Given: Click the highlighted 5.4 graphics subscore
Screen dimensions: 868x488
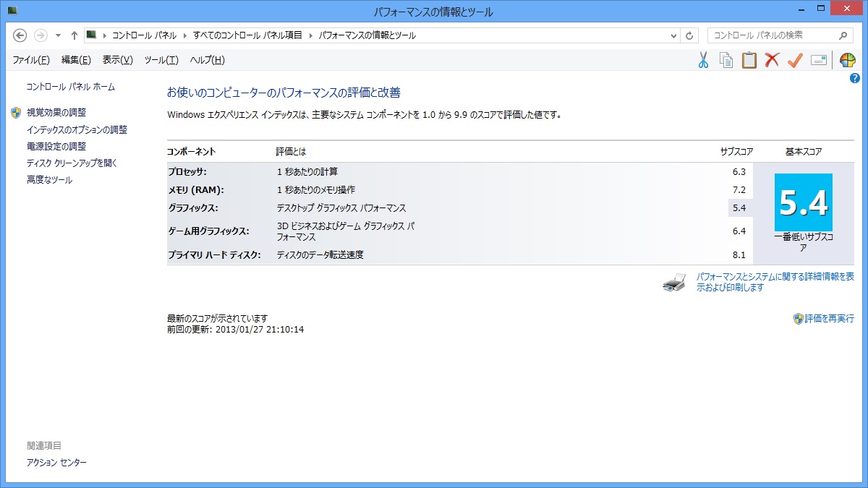Looking at the screenshot, I should (x=739, y=208).
